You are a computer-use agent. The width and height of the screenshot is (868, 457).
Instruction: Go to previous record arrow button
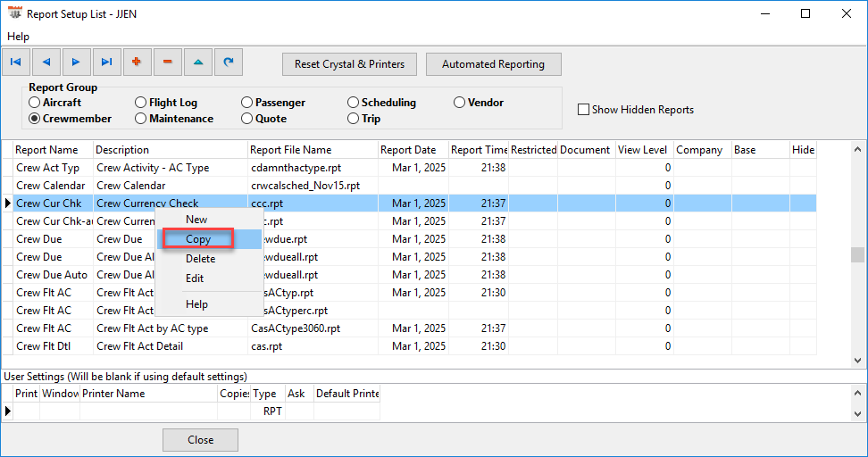coord(46,62)
